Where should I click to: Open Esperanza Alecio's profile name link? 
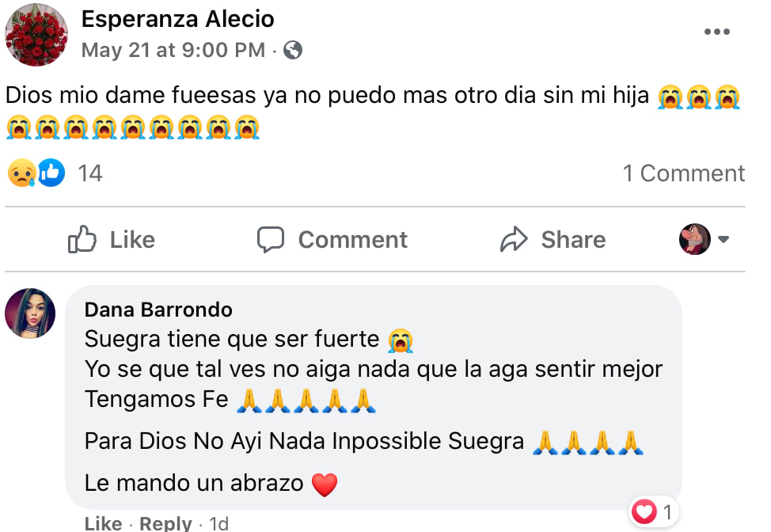pyautogui.click(x=178, y=19)
